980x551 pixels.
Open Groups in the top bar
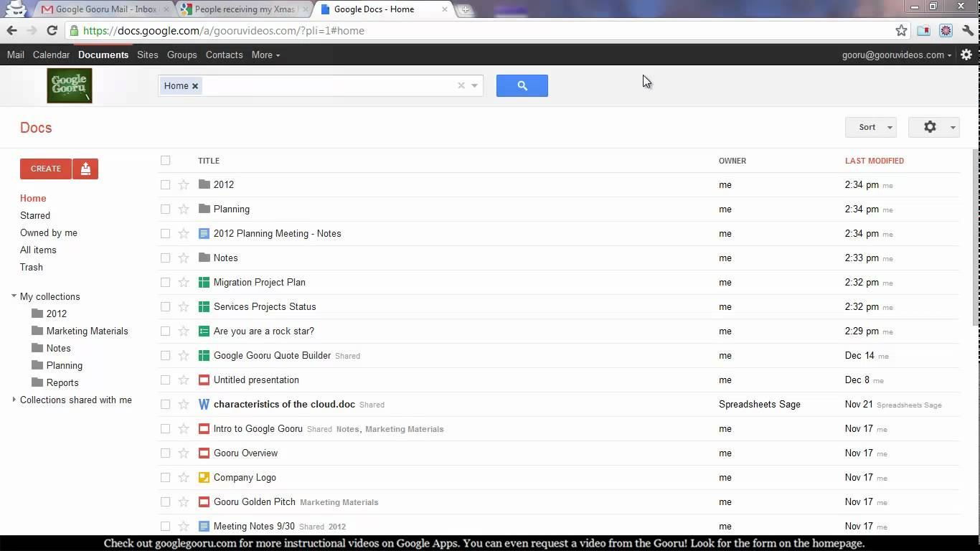click(x=182, y=55)
